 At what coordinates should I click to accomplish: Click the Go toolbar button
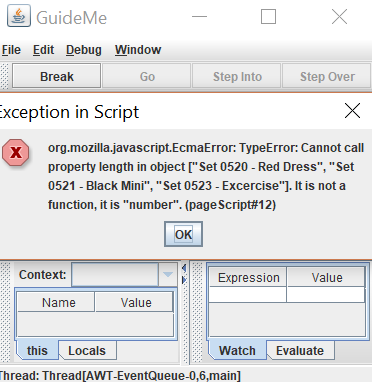[x=147, y=77]
